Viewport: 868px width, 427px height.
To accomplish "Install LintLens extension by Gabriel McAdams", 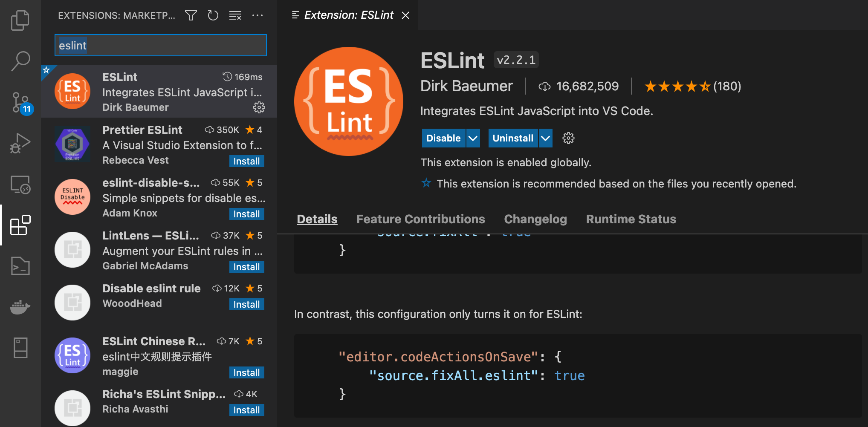I will (246, 267).
